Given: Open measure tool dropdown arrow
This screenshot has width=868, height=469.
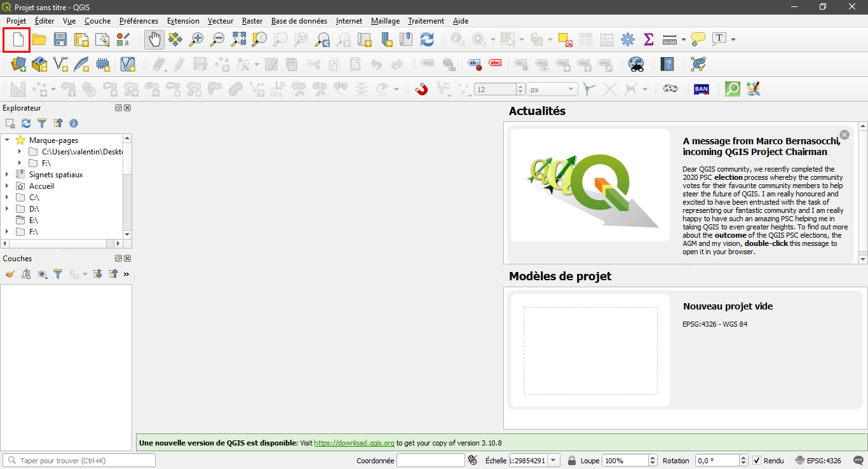Looking at the screenshot, I should pos(684,40).
